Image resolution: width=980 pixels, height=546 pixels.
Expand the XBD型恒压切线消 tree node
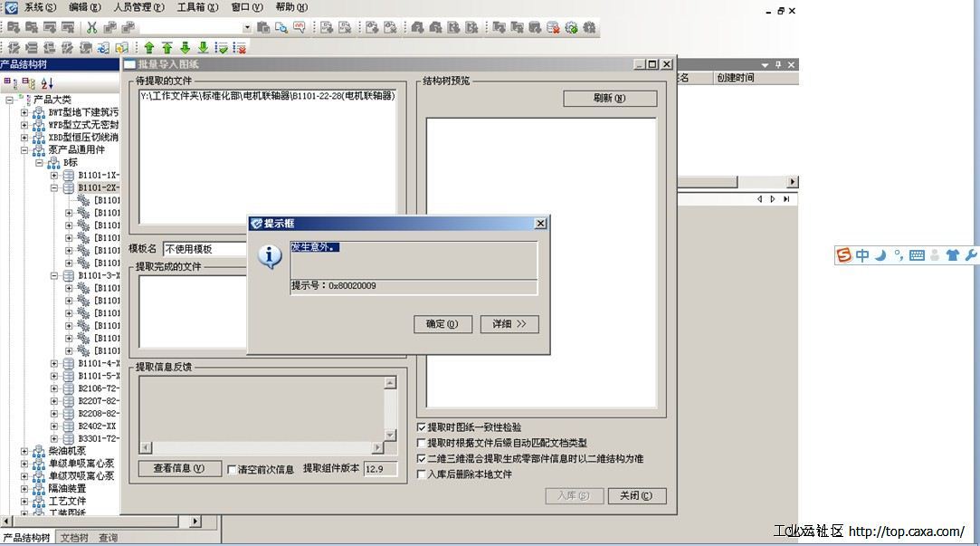tap(24, 138)
